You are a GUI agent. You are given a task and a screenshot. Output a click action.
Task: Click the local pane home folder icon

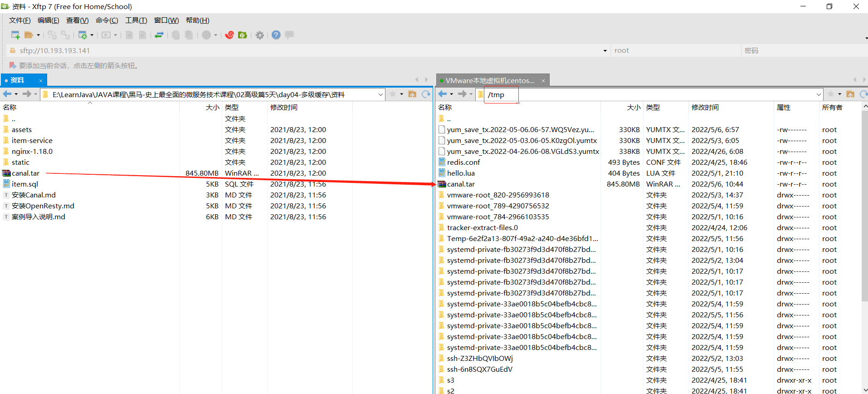point(412,94)
